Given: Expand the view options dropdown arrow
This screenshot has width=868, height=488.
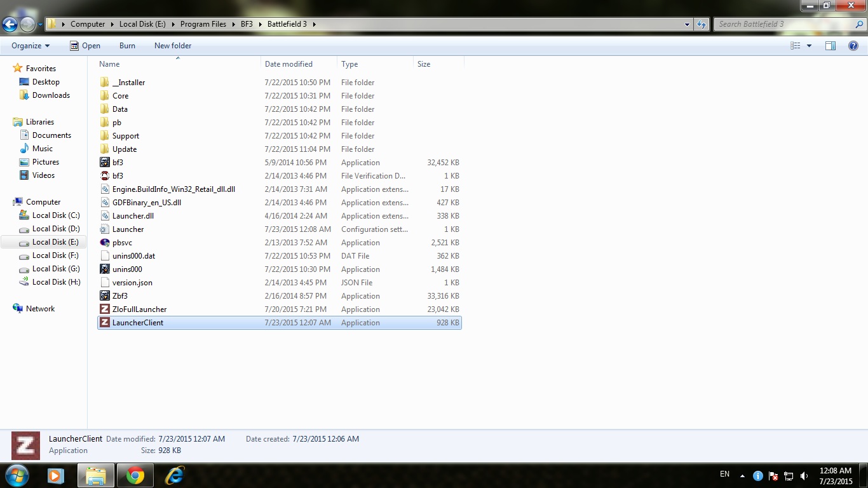Looking at the screenshot, I should [809, 46].
